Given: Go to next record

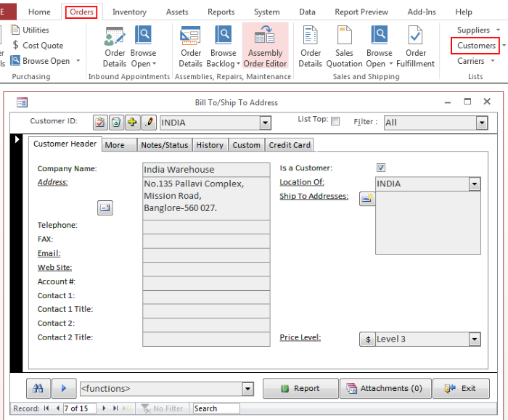Looking at the screenshot, I should coord(104,408).
